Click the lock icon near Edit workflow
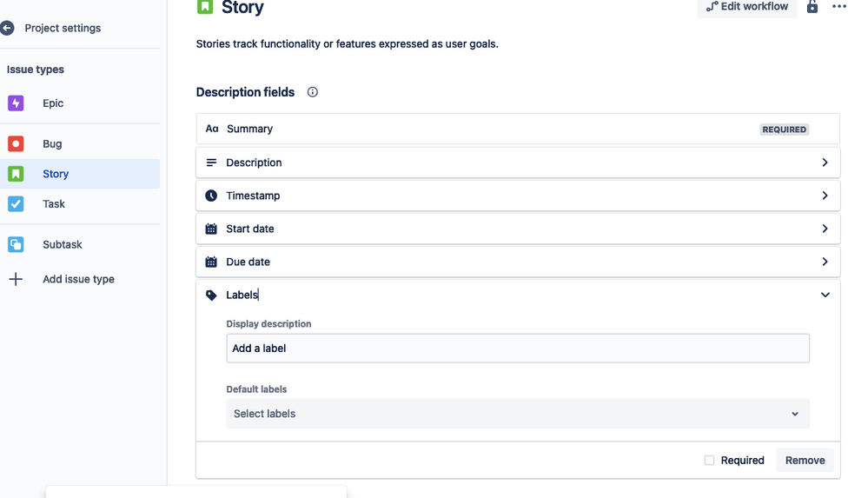The image size is (868, 498). pyautogui.click(x=812, y=7)
